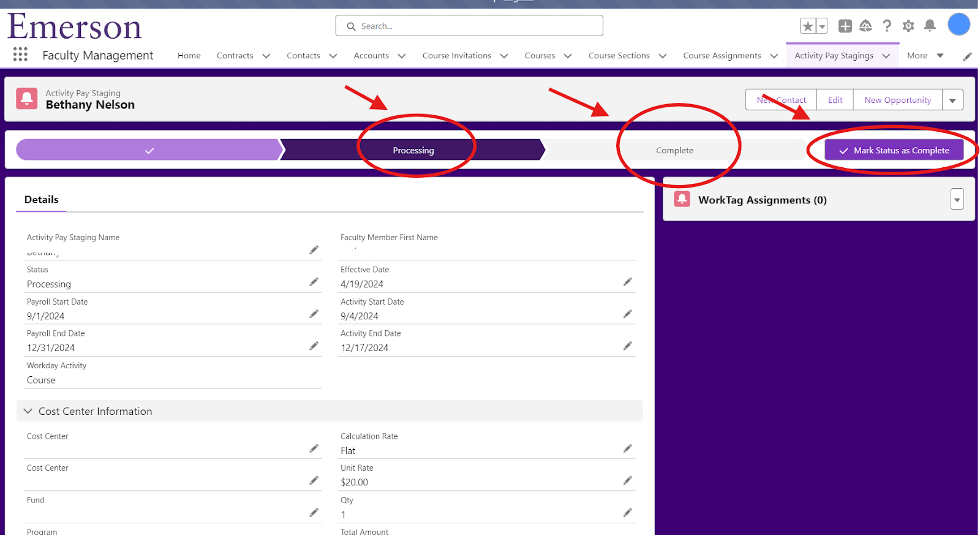Image resolution: width=980 pixels, height=535 pixels.
Task: Edit Calculation Rate pencil icon
Action: 627,449
